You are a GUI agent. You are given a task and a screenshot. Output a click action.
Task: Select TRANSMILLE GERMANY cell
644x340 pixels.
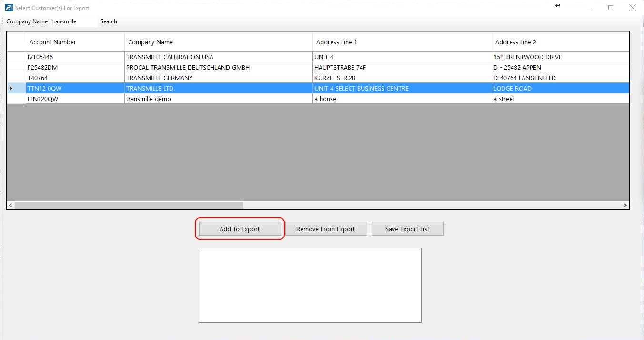(x=219, y=78)
